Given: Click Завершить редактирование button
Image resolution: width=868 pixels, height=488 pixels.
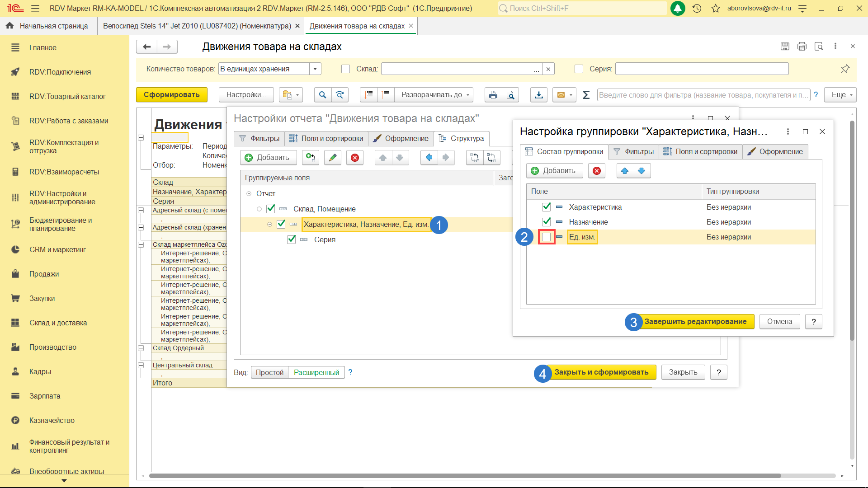Looking at the screenshot, I should [695, 322].
